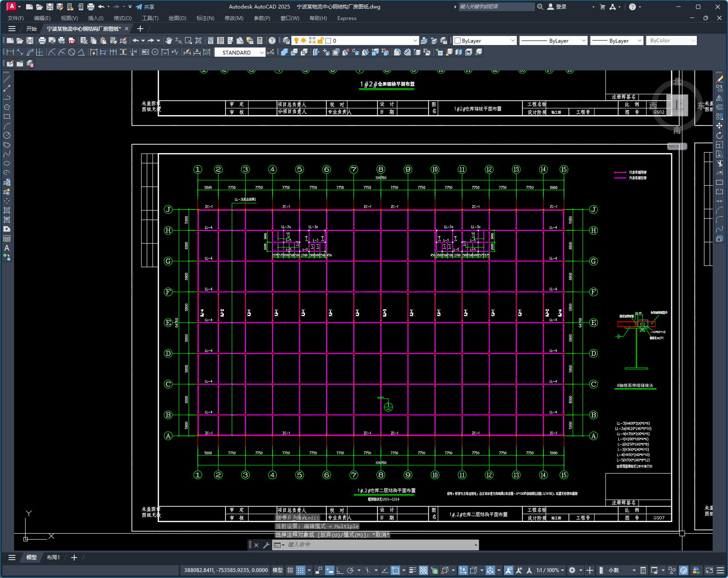Select the Linear dimension tool
Image resolution: width=728 pixels, height=578 pixels.
[x=10, y=52]
